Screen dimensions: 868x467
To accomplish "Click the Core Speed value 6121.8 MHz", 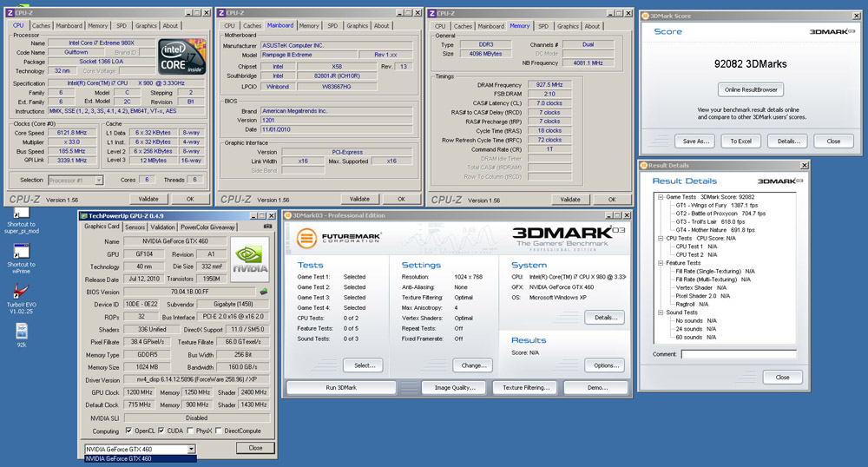I will click(72, 133).
